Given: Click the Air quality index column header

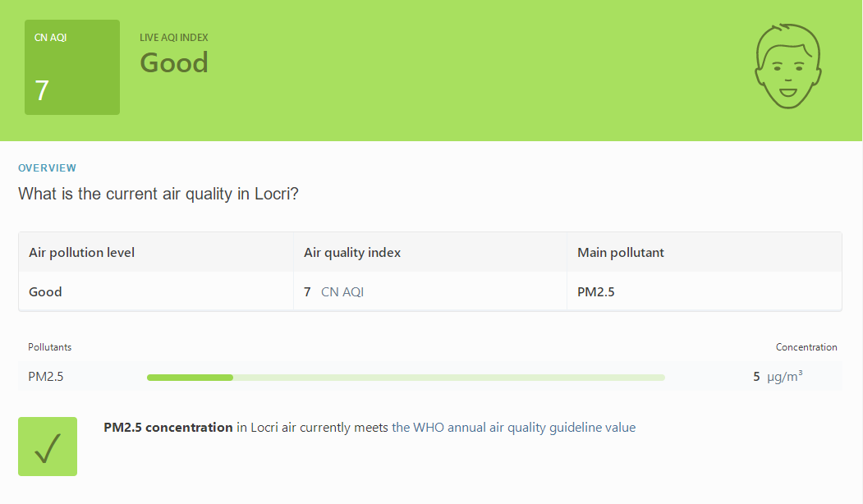Looking at the screenshot, I should pos(352,253).
